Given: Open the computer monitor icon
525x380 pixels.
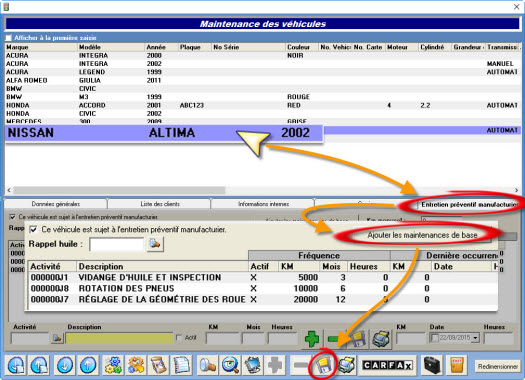Looking at the screenshot, I should (x=252, y=365).
